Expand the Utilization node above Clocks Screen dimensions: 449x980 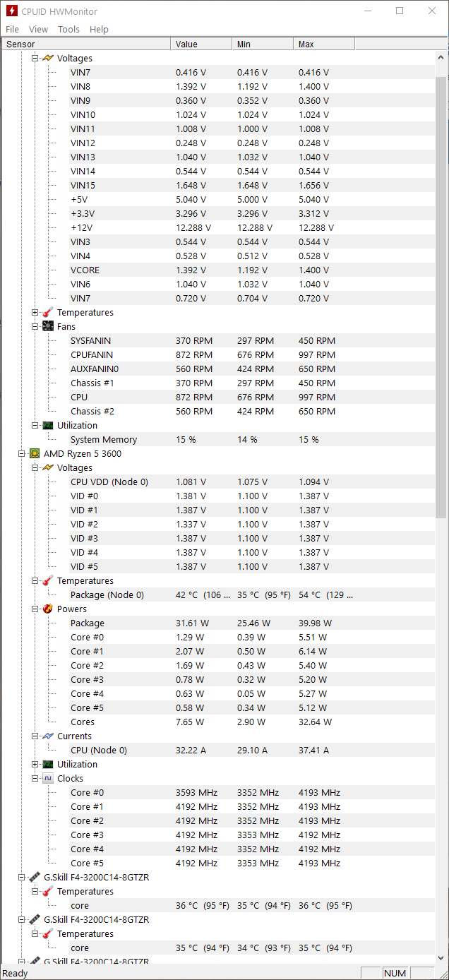click(35, 764)
